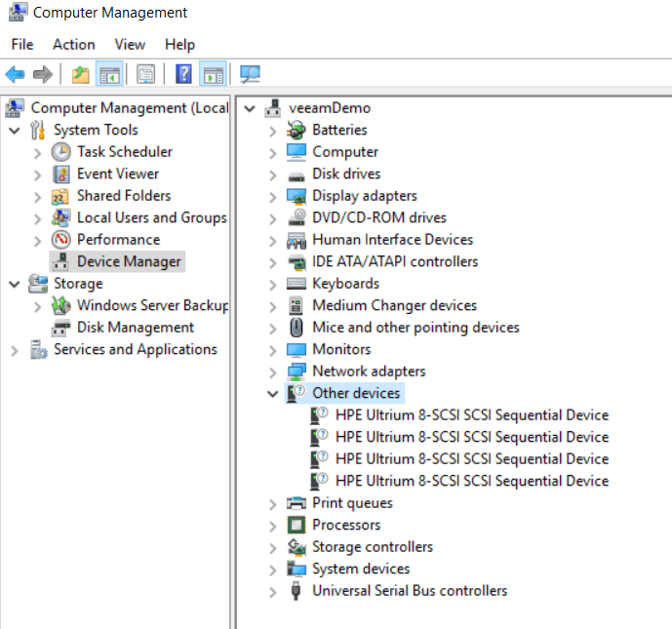Collapse the Storage node
Screen dimensions: 672x629
15,284
